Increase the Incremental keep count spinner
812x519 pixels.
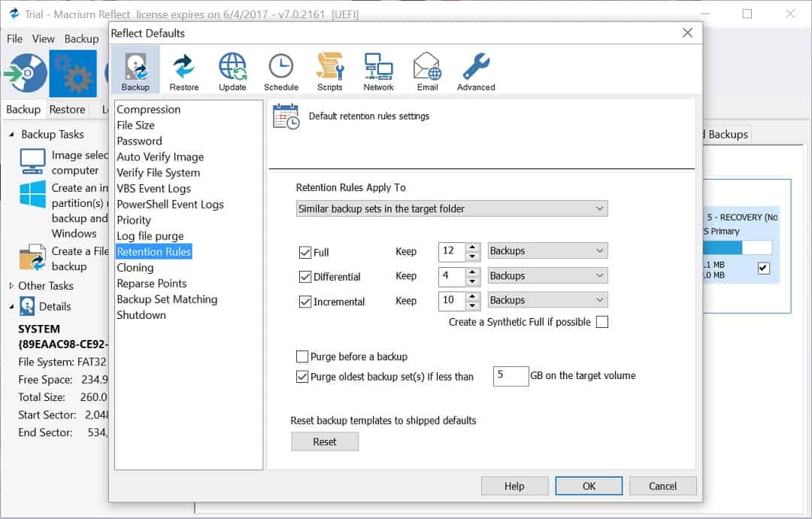point(472,296)
